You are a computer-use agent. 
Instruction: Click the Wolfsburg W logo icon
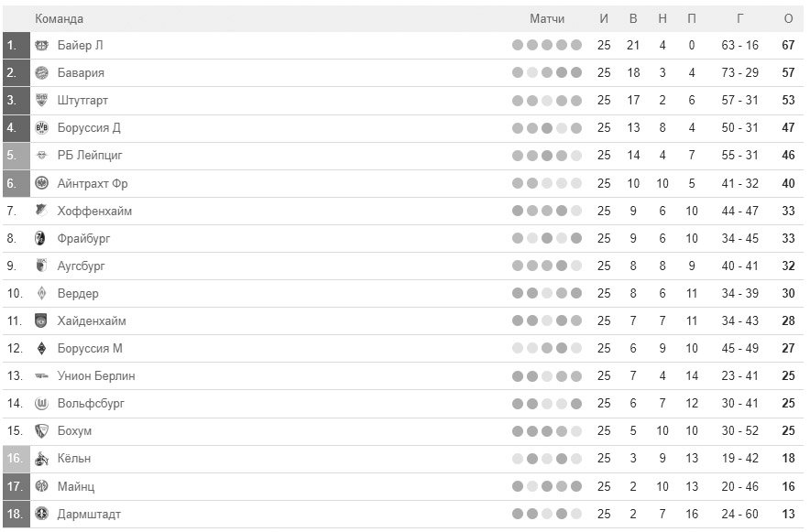[x=41, y=403]
